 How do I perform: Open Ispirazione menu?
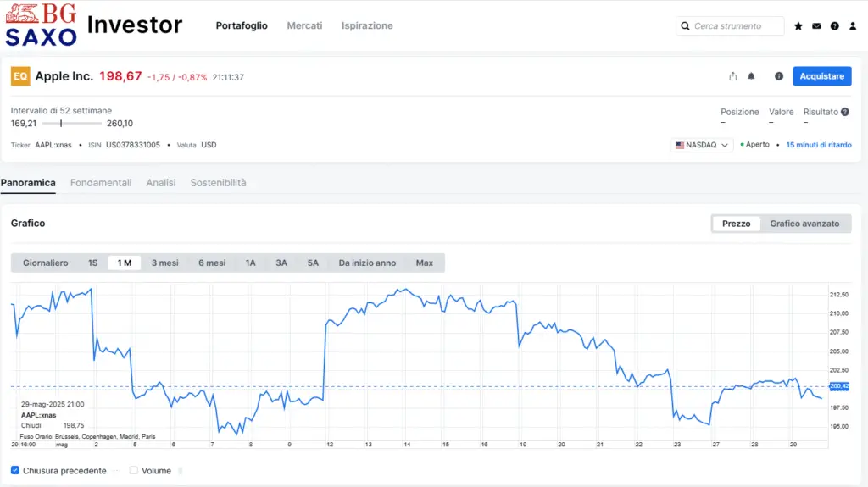367,25
